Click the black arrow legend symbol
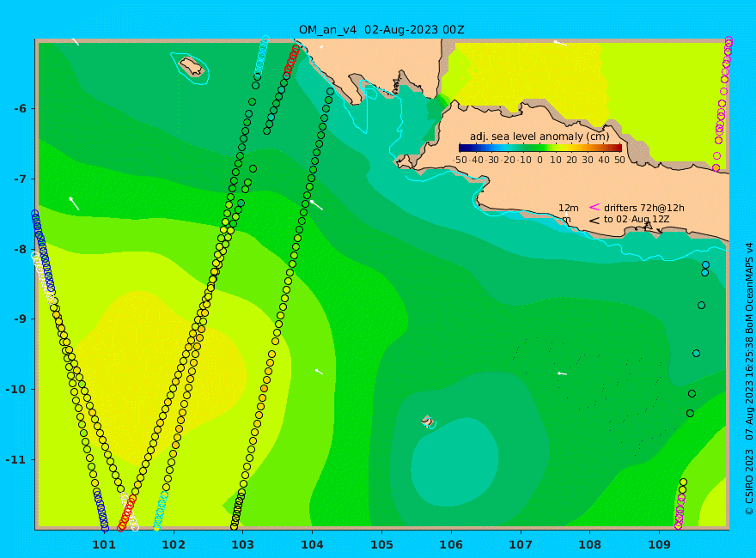The height and width of the screenshot is (558, 756). click(x=594, y=221)
